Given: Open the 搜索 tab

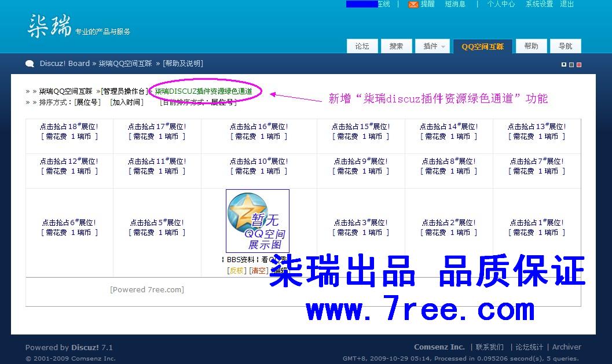Looking at the screenshot, I should [396, 46].
